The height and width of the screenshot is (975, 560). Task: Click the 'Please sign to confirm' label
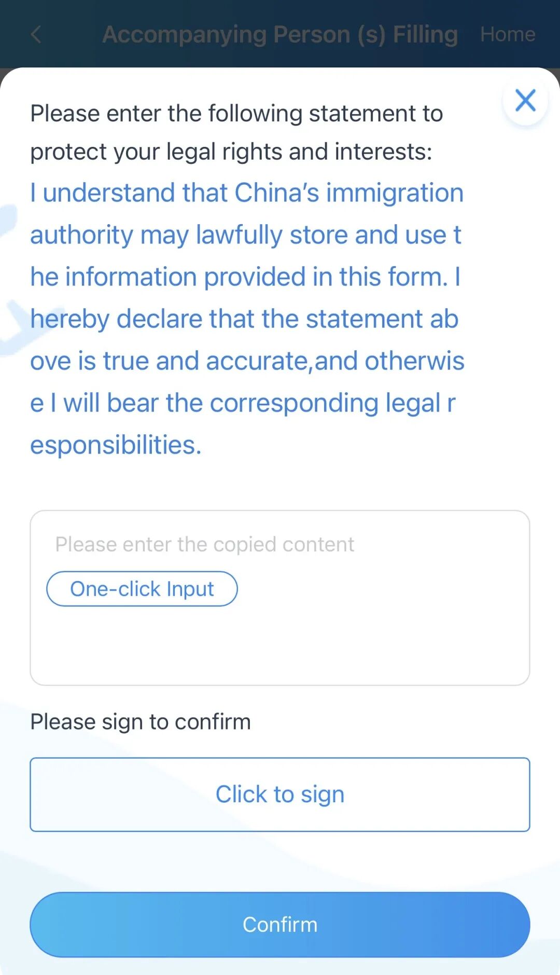141,722
